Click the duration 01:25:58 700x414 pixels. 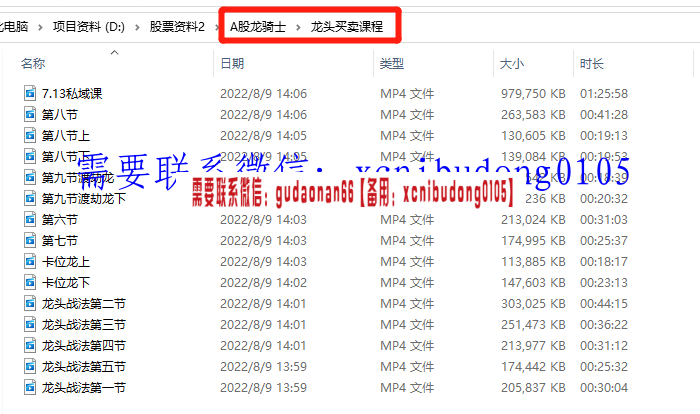pos(604,93)
